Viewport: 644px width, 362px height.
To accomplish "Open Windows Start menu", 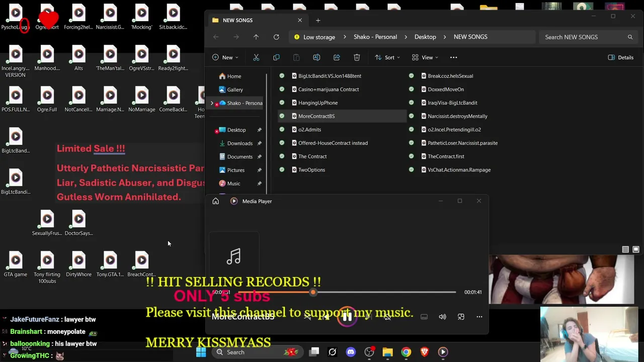I will [x=201, y=352].
